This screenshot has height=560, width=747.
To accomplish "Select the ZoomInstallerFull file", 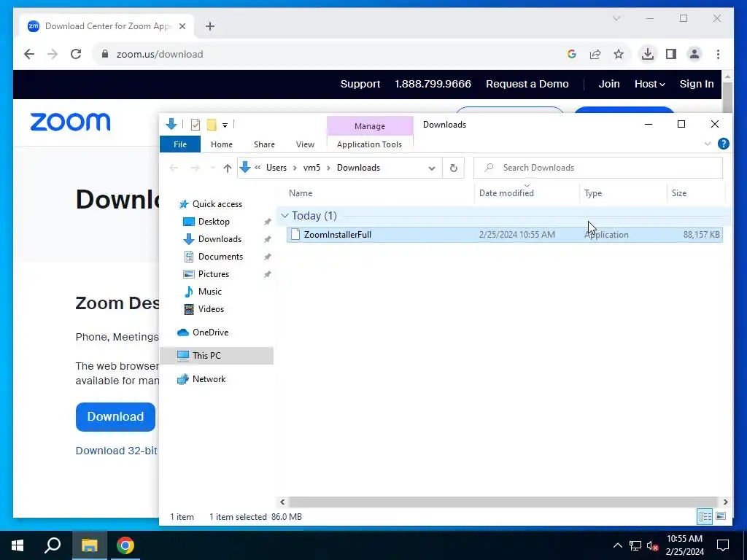I will click(x=505, y=235).
